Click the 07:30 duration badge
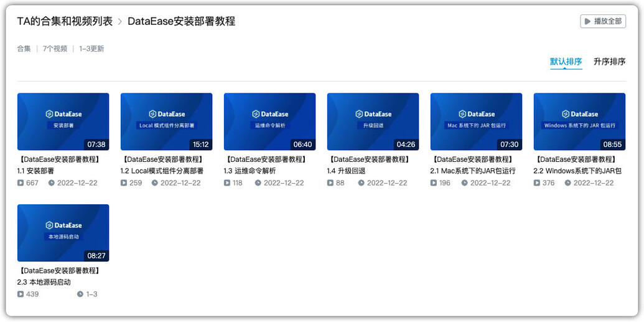Image resolution: width=644 pixels, height=322 pixels. [x=509, y=144]
